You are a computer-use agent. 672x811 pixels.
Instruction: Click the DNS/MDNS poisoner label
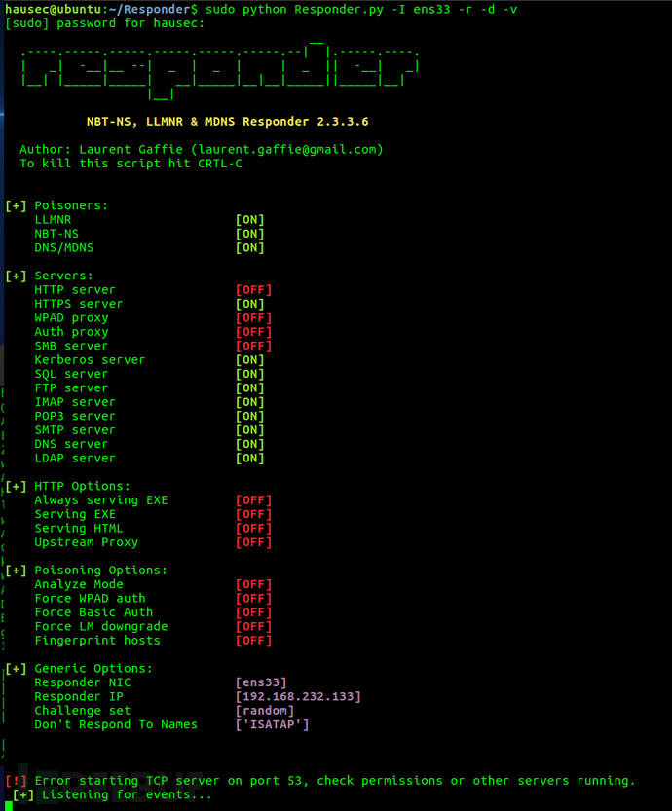click(64, 247)
